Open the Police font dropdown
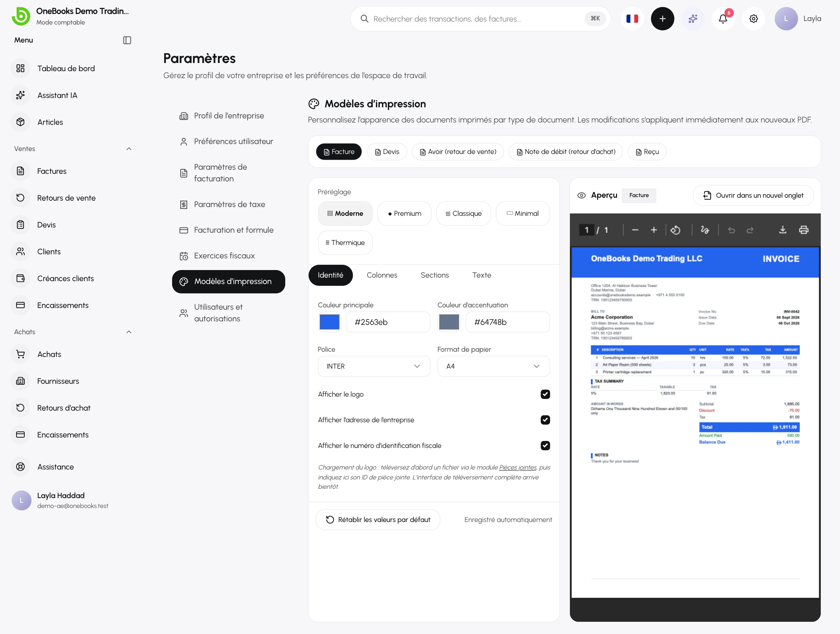The width and height of the screenshot is (840, 634). pos(374,366)
